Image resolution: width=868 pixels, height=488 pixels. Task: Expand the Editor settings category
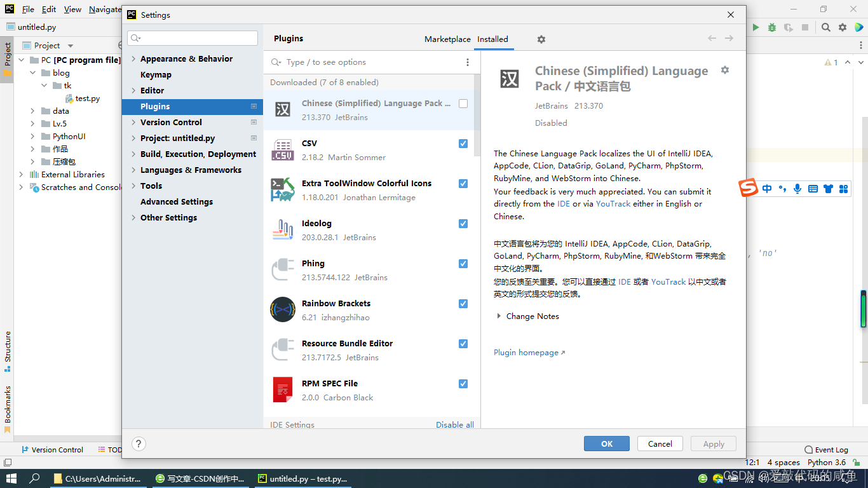(x=133, y=90)
